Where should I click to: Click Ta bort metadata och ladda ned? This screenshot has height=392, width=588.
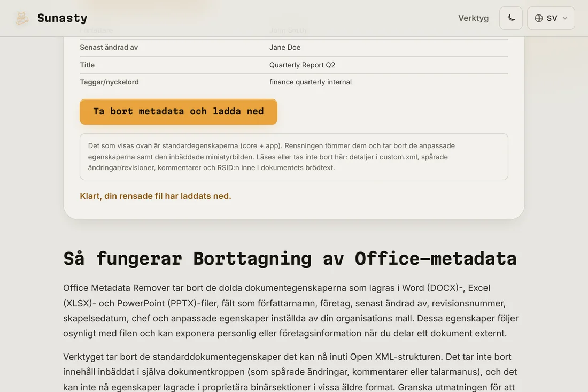(179, 111)
